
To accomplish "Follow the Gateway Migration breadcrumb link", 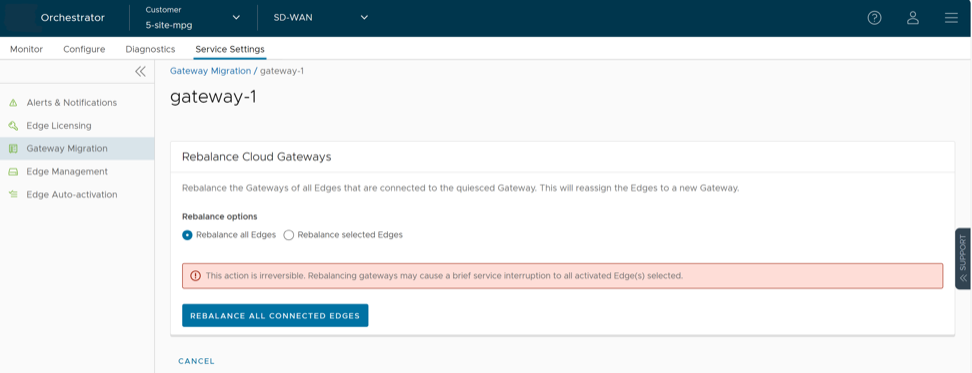I will pyautogui.click(x=211, y=71).
